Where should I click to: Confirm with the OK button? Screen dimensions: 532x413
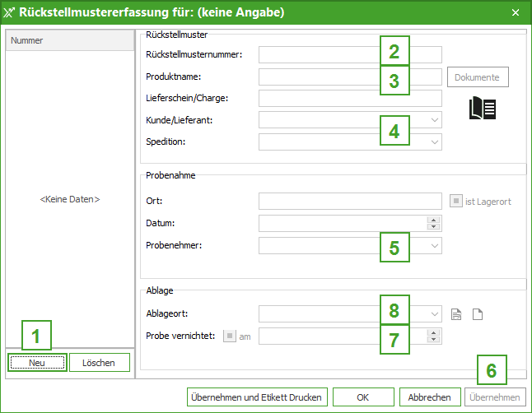[x=363, y=397]
